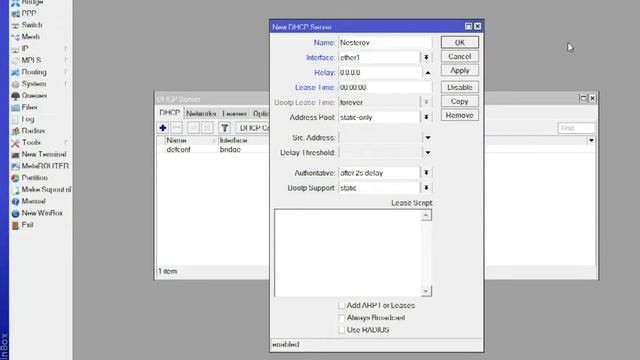Open column dropdown in DHCP Server window
Image resolution: width=640 pixels, height=360 pixels.
591,140
